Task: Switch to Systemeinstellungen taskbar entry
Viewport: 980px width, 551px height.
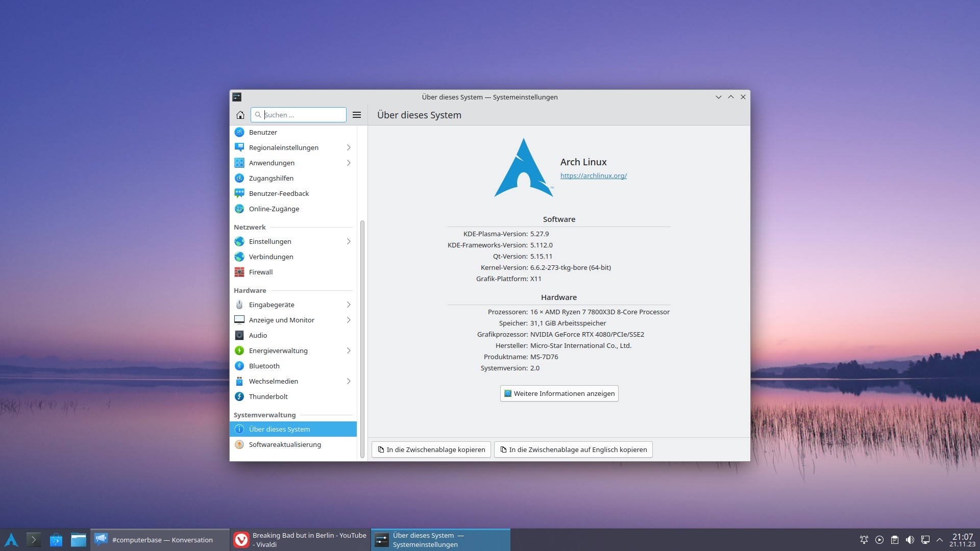Action: click(440, 540)
